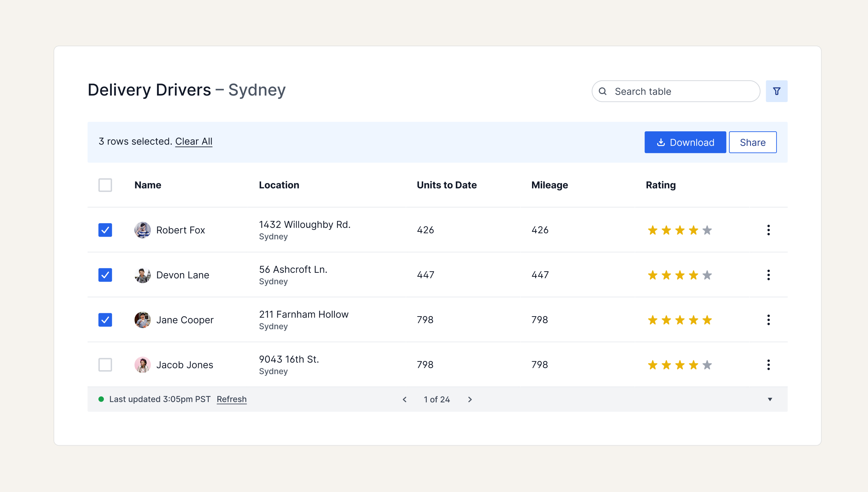Open Devon Lane three-dot menu

768,275
